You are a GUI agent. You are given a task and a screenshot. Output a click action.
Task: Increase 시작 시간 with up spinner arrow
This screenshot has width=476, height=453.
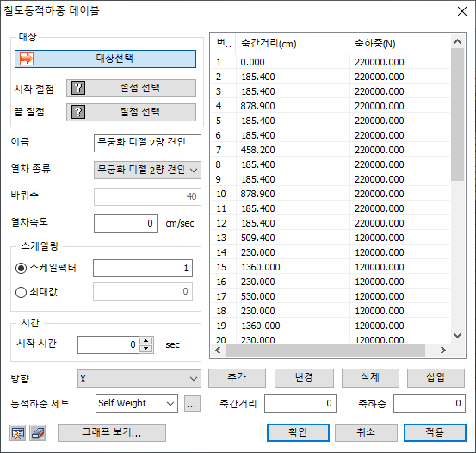pyautogui.click(x=146, y=341)
